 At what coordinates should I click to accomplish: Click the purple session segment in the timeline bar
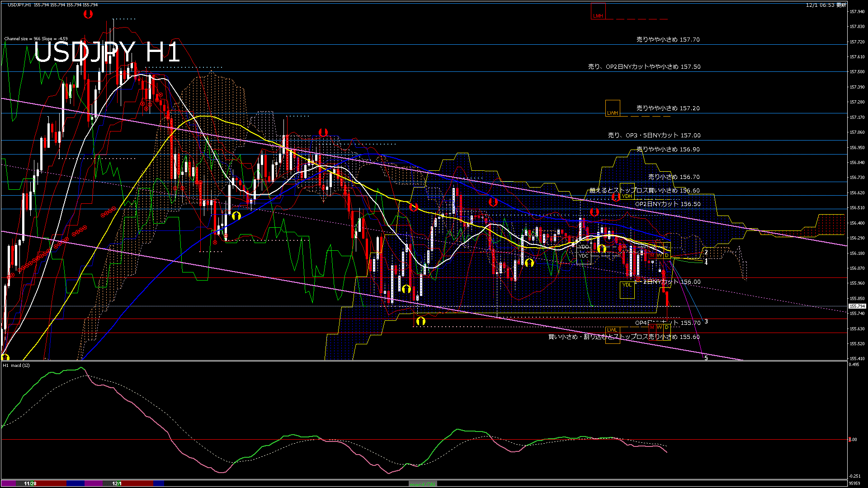(x=93, y=483)
